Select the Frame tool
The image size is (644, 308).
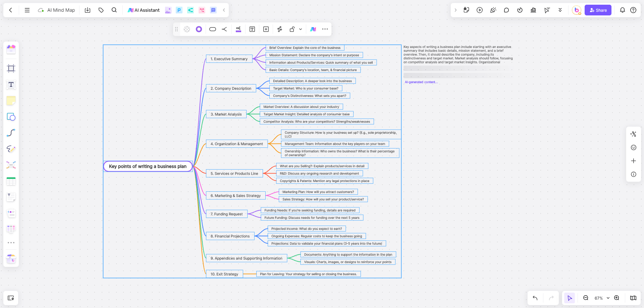[x=11, y=68]
